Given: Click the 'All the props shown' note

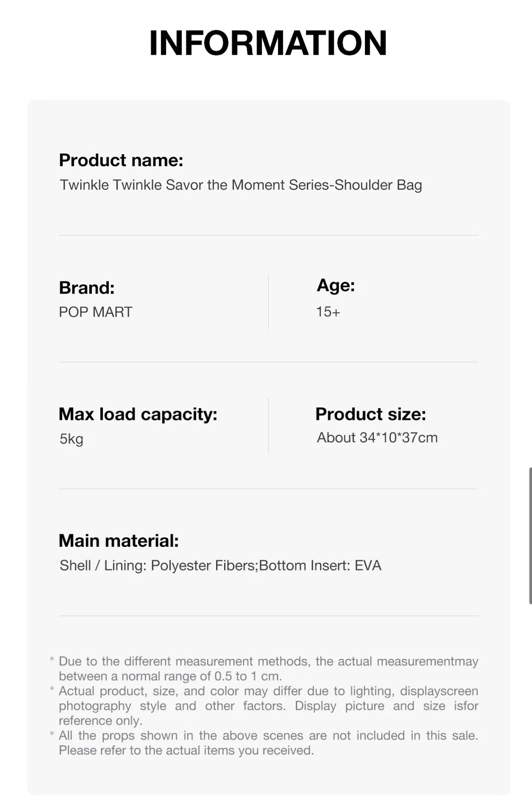Looking at the screenshot, I should [268, 743].
